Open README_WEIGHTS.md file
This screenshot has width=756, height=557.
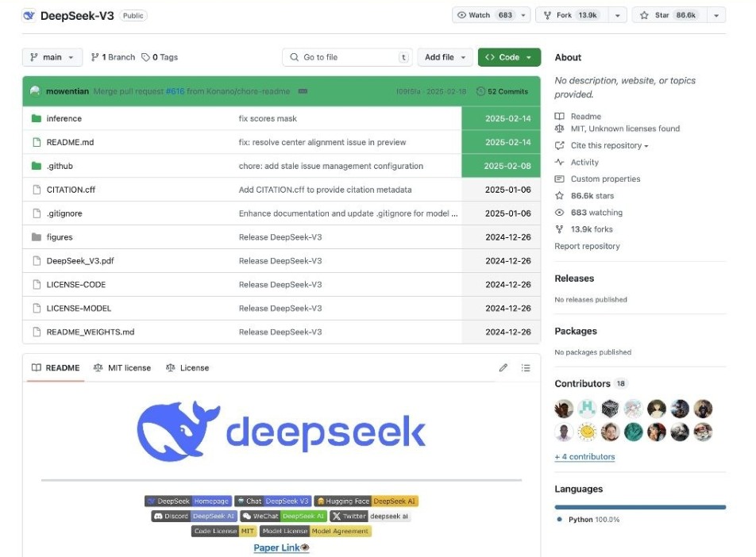coord(91,332)
